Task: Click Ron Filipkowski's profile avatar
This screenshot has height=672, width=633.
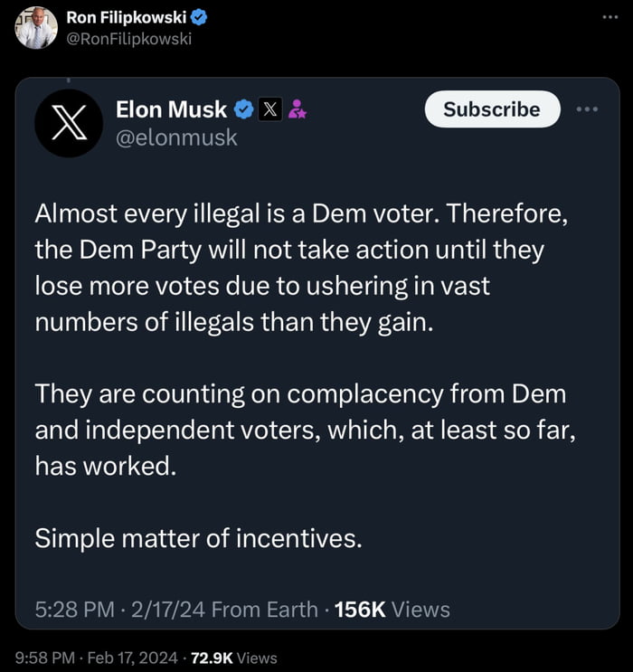Action: (36, 27)
